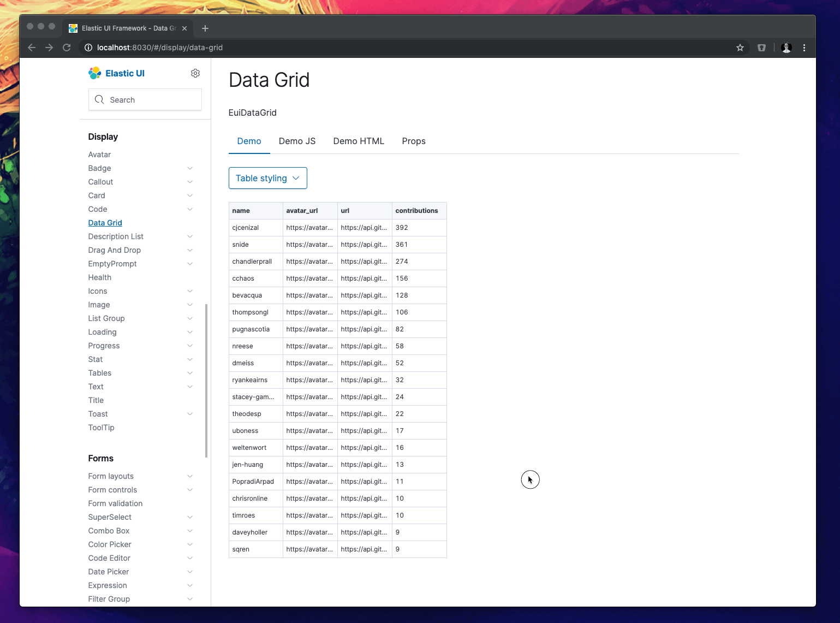
Task: Open the browser three-dot menu
Action: (x=804, y=48)
